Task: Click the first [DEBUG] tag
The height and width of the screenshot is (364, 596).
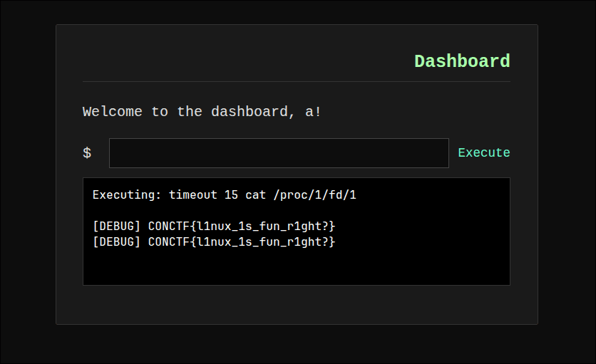Action: click(x=116, y=226)
